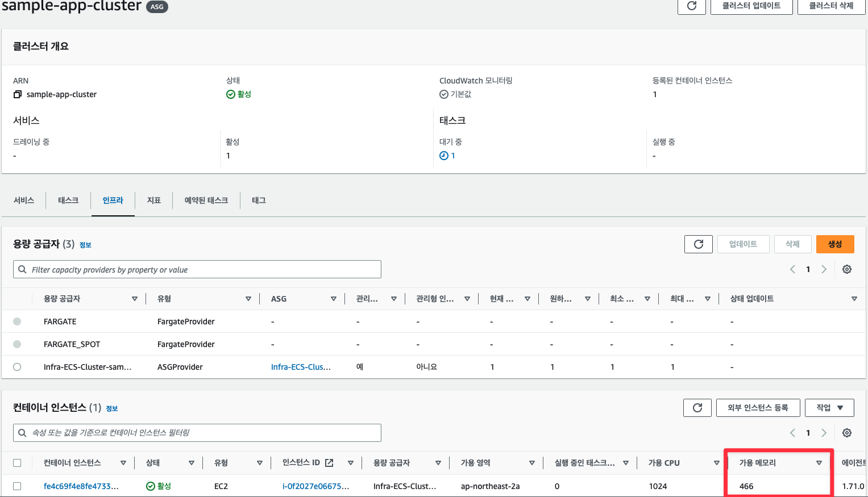This screenshot has height=497, width=868.
Task: Click the pending task count 1 link
Action: pos(453,156)
